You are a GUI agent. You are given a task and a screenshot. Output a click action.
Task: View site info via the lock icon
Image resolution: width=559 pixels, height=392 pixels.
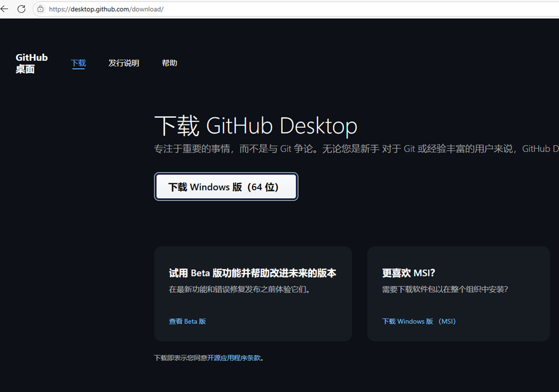pos(41,9)
